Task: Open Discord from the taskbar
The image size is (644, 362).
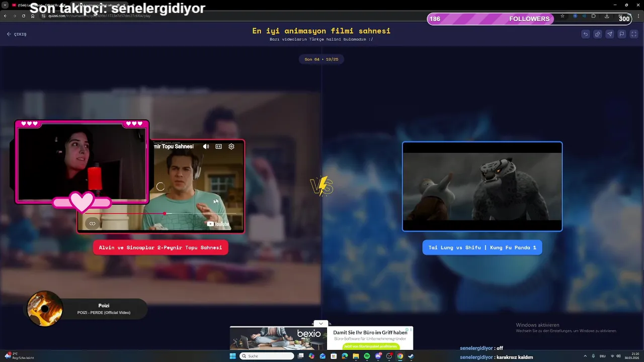Action: 378,356
